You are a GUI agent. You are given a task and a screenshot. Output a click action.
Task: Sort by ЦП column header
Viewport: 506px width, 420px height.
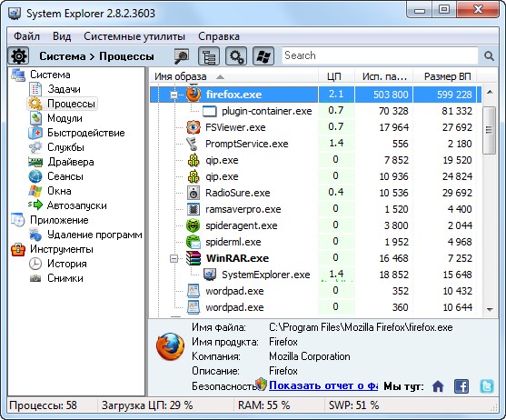click(336, 76)
